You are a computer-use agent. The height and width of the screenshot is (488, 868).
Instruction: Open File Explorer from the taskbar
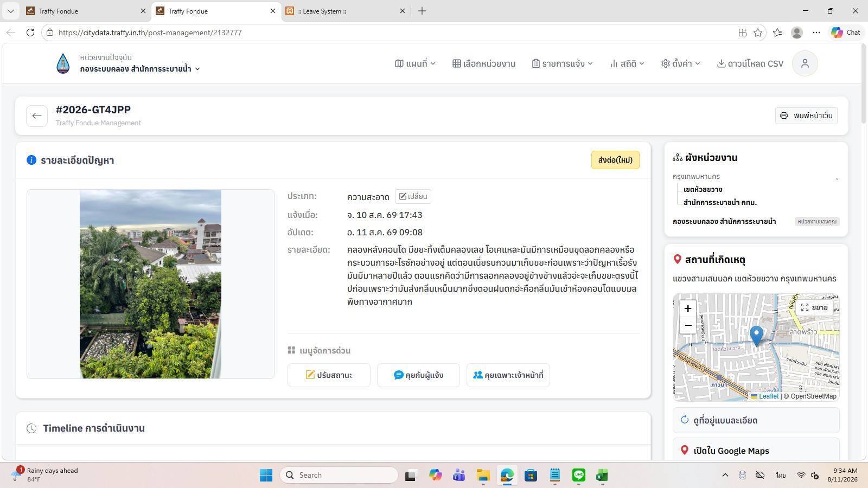pos(483,476)
